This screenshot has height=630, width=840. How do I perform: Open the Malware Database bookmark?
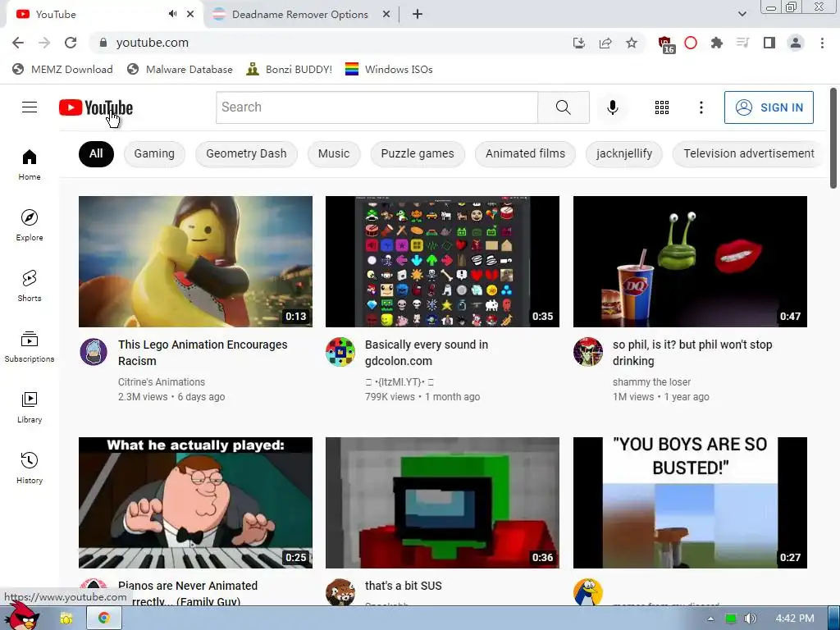[x=180, y=70]
